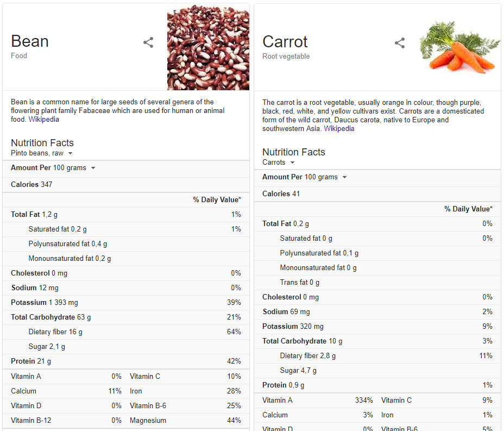Click the Carrot Calories 41 row
The height and width of the screenshot is (431, 504).
[377, 194]
